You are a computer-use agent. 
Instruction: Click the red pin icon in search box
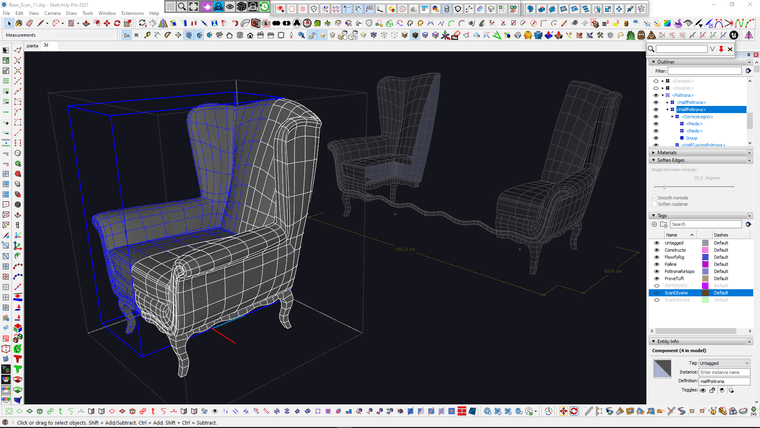720,48
